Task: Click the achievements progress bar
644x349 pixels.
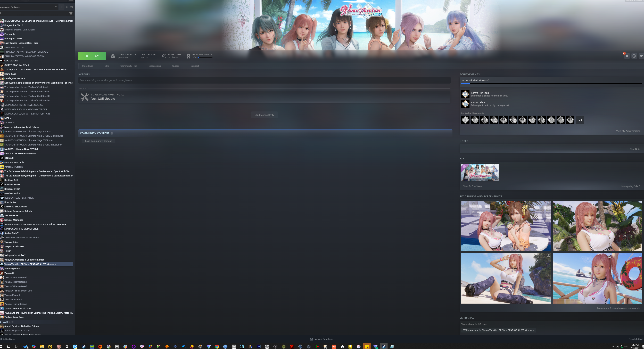Action: coord(551,84)
